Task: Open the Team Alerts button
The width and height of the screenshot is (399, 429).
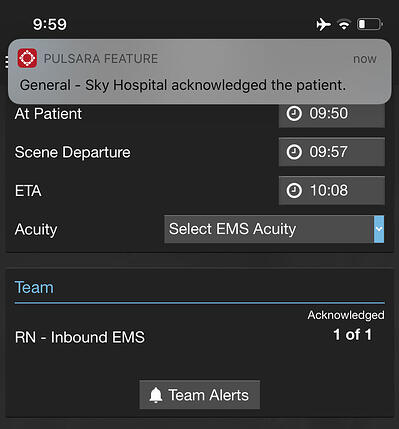Action: click(200, 395)
